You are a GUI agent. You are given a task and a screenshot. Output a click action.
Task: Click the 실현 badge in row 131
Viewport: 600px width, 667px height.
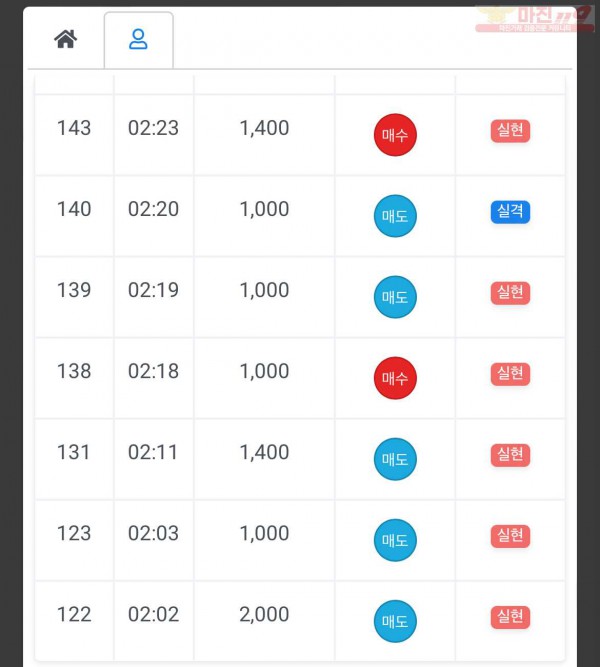(x=510, y=455)
